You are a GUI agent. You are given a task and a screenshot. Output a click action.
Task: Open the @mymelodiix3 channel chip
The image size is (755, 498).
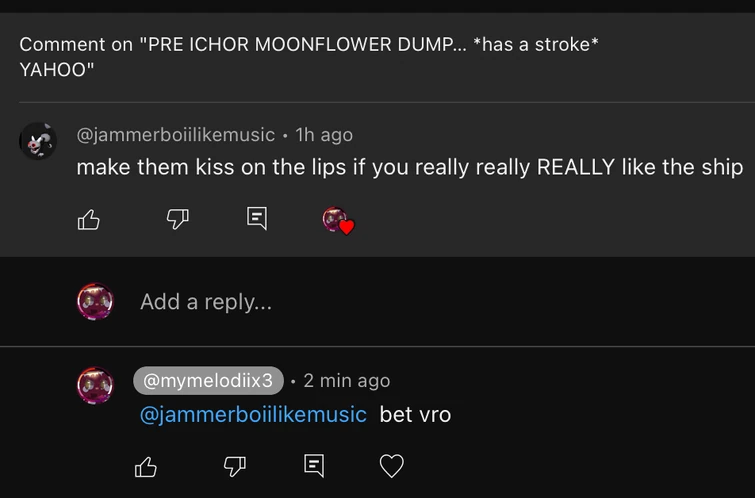tap(208, 380)
